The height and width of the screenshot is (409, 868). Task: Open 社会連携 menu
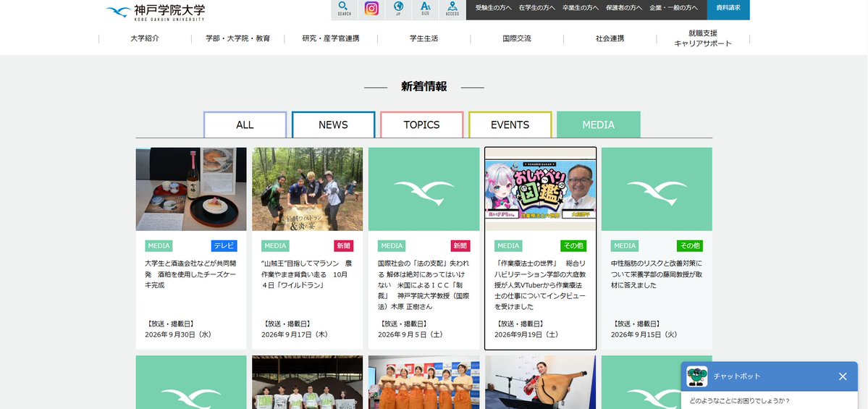[x=610, y=39]
